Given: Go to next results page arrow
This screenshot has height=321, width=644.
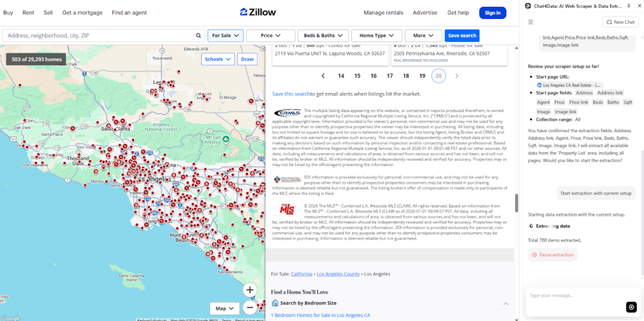Looking at the screenshot, I should [x=457, y=76].
